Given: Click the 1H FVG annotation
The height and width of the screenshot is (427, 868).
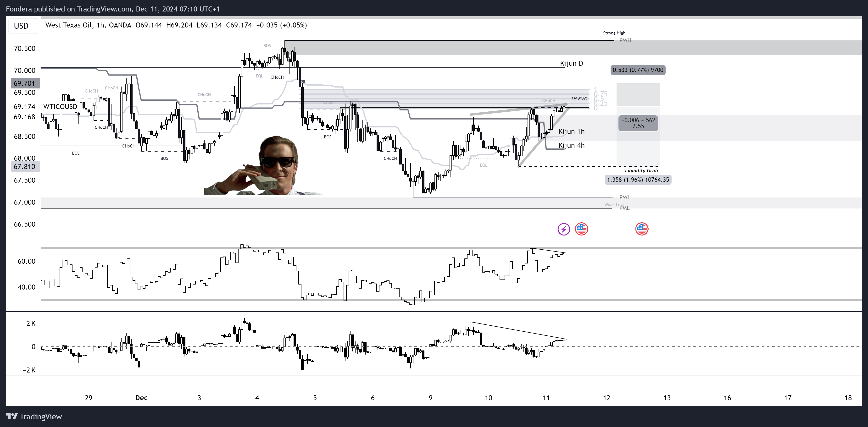Looking at the screenshot, I should point(579,99).
